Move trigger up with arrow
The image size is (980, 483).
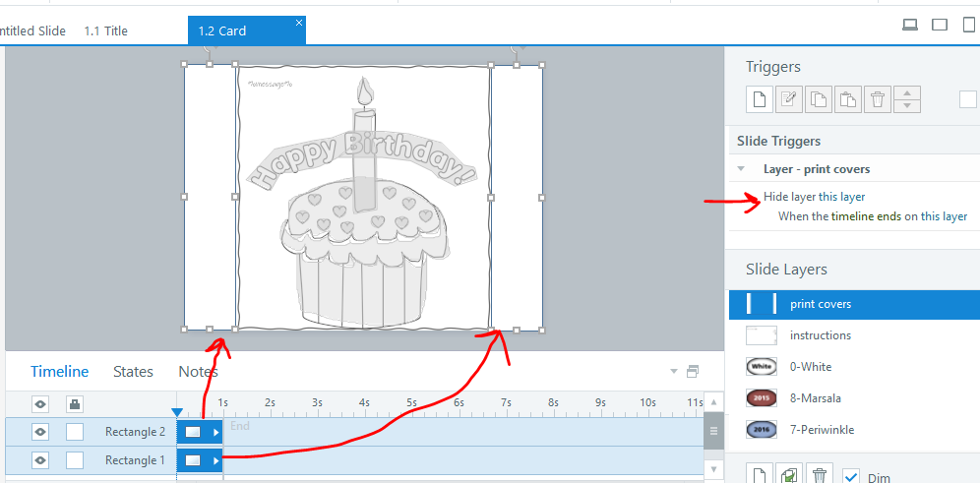click(x=907, y=93)
